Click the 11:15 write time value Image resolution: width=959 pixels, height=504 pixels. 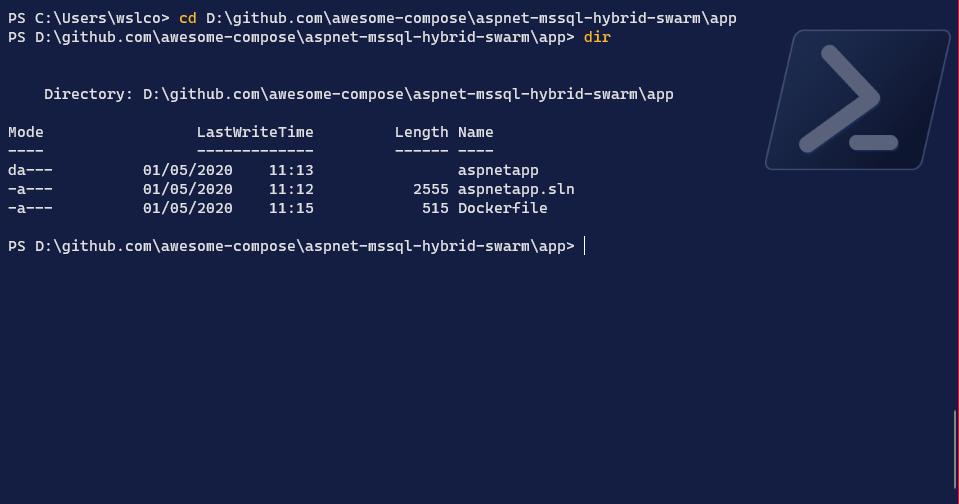click(x=291, y=208)
